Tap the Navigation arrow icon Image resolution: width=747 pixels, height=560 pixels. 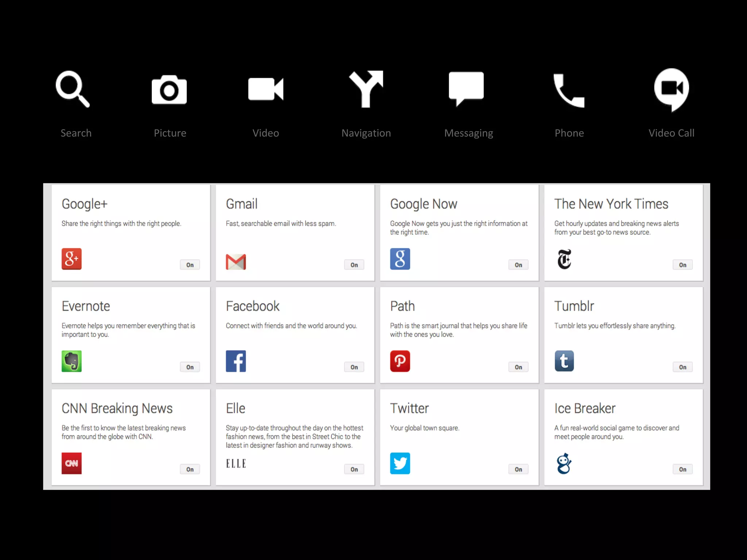tap(366, 89)
